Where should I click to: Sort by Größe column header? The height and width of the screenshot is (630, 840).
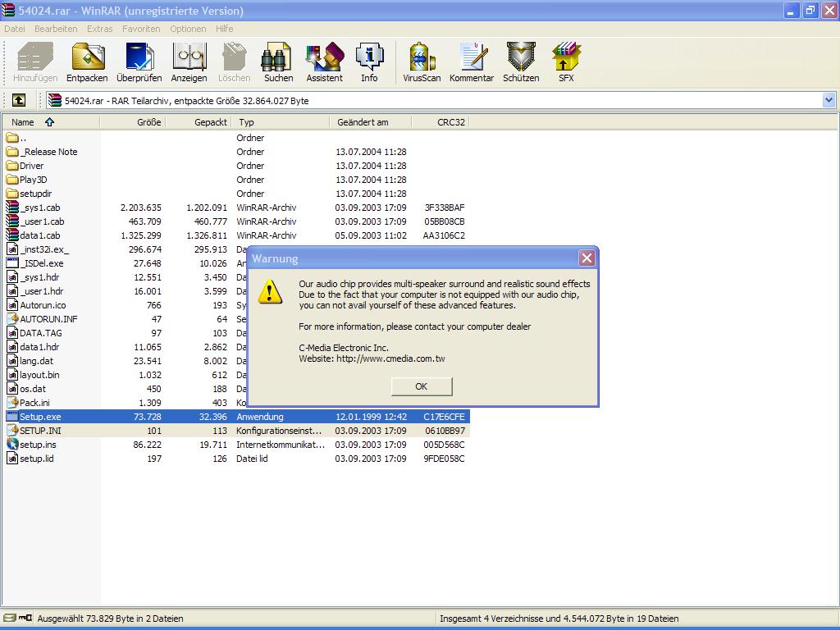coord(132,122)
